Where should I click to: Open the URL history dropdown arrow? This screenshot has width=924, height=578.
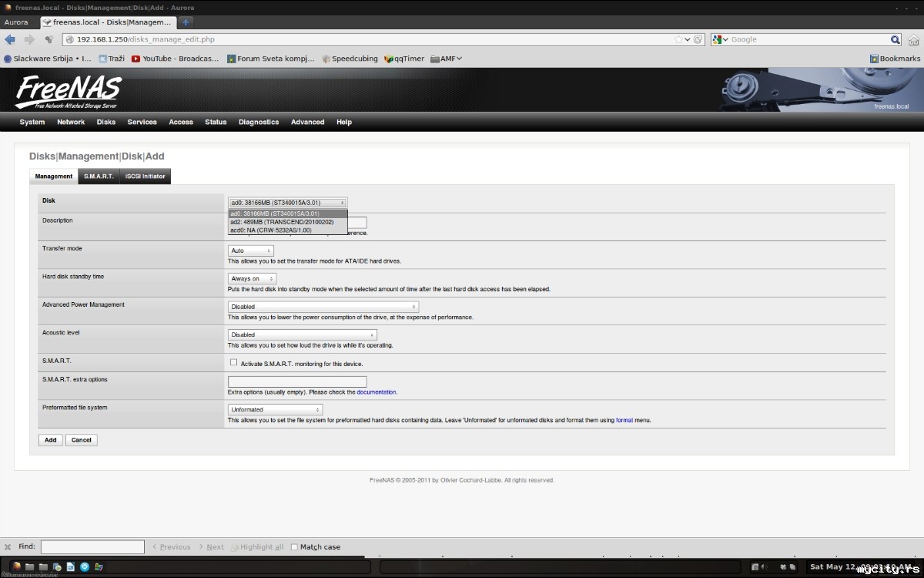click(688, 39)
